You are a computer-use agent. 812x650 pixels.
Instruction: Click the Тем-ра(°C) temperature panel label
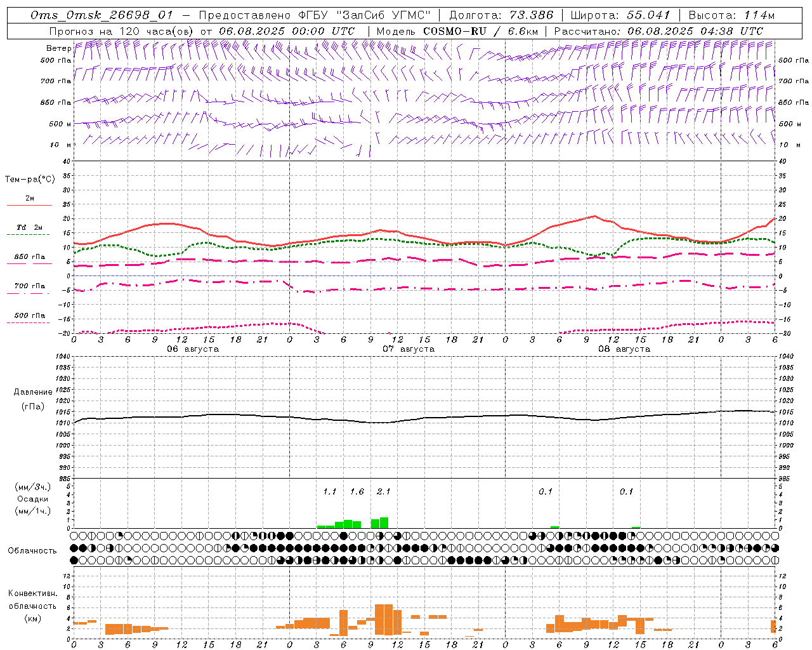point(30,180)
